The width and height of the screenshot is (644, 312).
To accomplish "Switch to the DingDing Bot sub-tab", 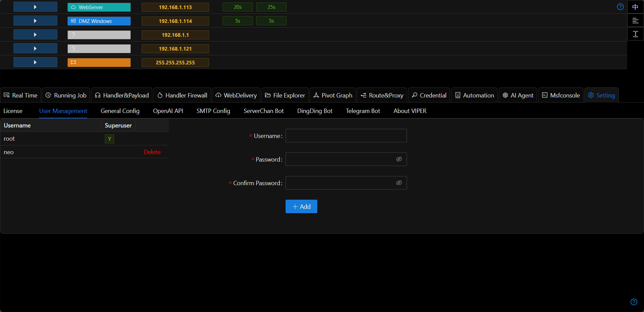I will (x=315, y=111).
